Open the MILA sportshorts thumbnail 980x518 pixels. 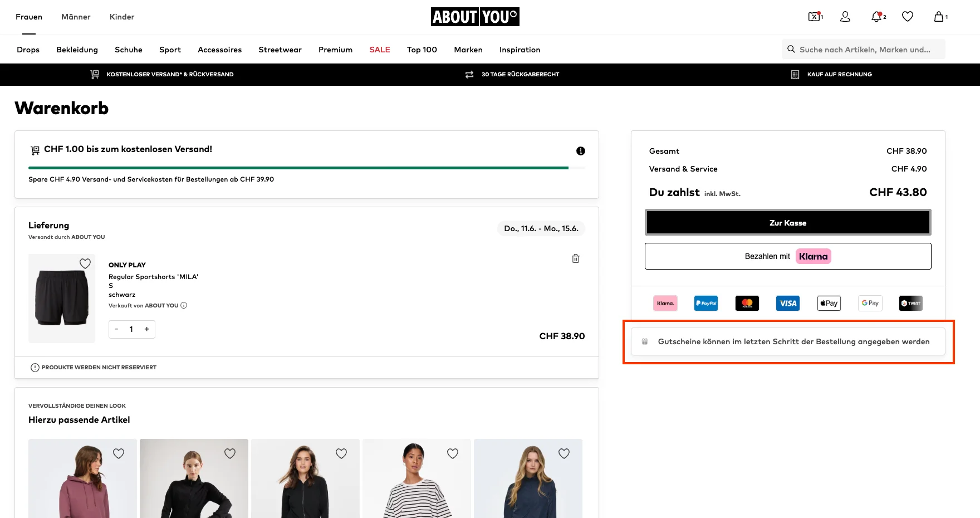(62, 299)
